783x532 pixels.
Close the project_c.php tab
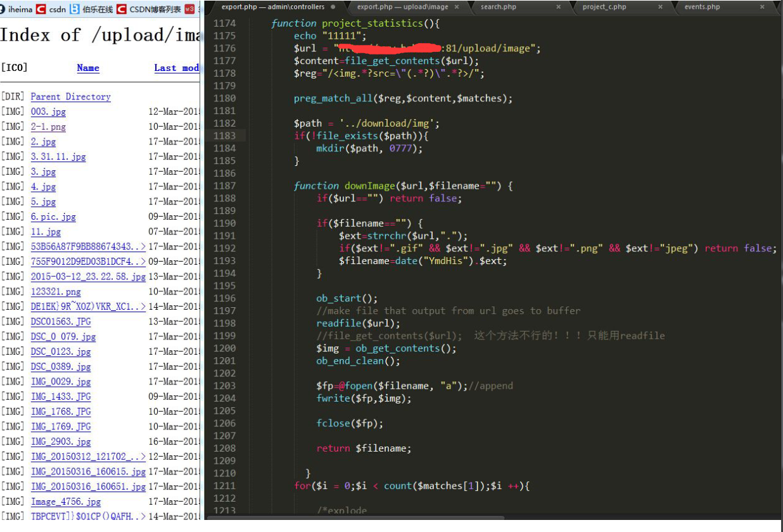tap(660, 7)
